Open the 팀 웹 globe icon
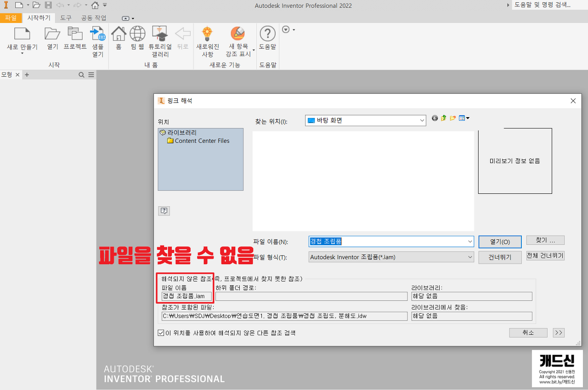This screenshot has height=390, width=588. tap(137, 34)
